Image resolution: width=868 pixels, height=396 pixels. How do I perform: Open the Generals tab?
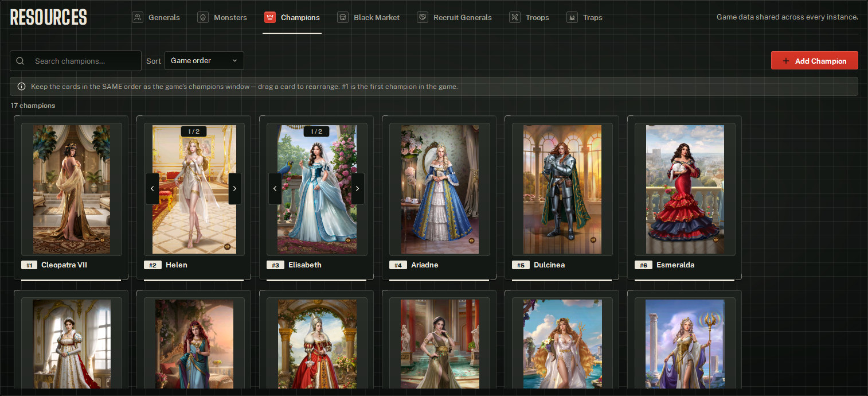157,17
